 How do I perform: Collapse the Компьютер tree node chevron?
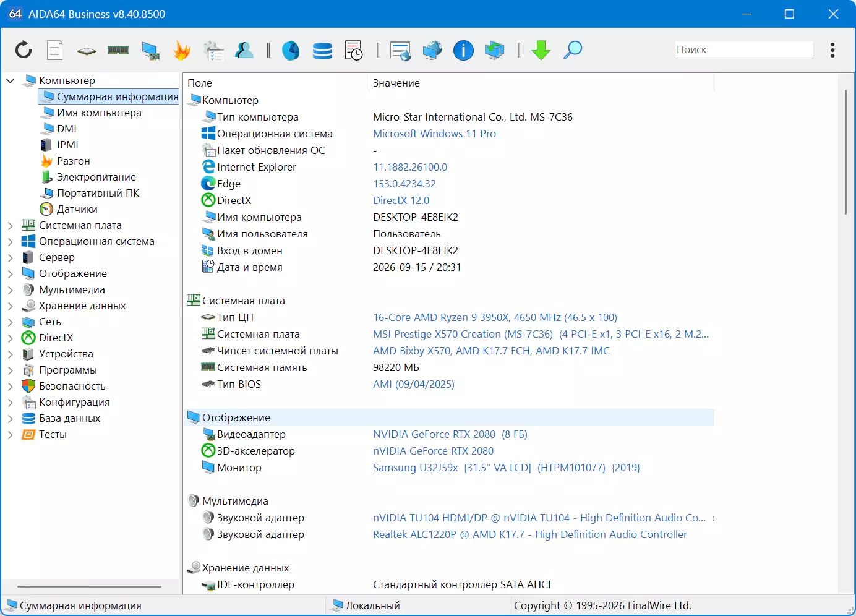pyautogui.click(x=10, y=80)
